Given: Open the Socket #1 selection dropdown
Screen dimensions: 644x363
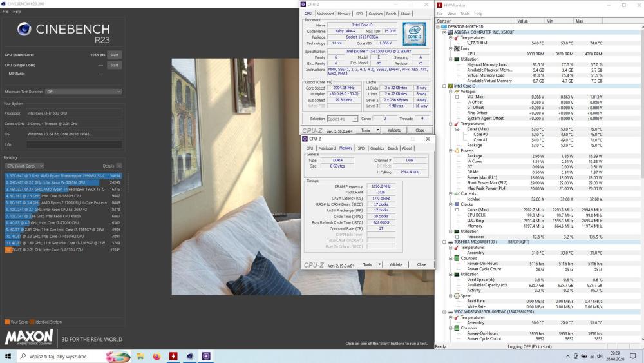Looking at the screenshot, I should (x=342, y=119).
